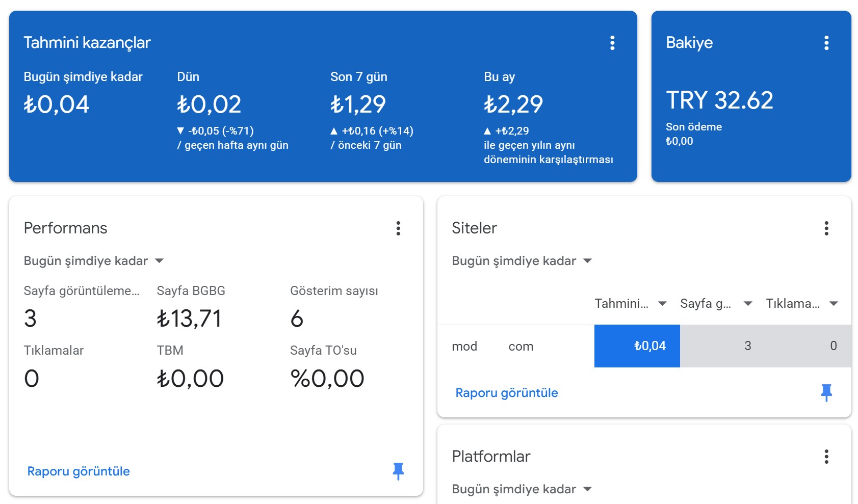Click the pin icon in the Siteler card
This screenshot has width=858, height=504.
click(826, 393)
